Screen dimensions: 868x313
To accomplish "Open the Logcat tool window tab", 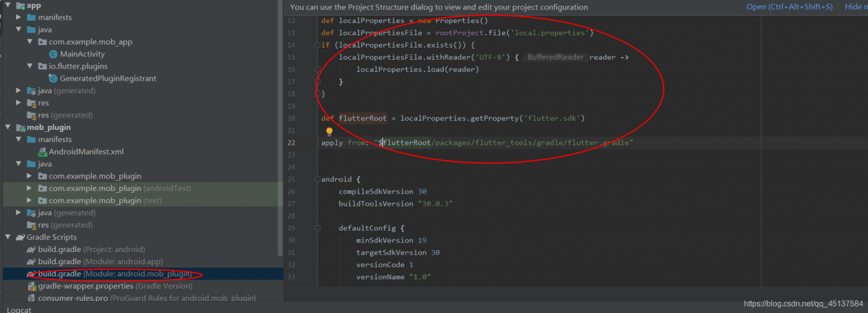I will pos(18,310).
